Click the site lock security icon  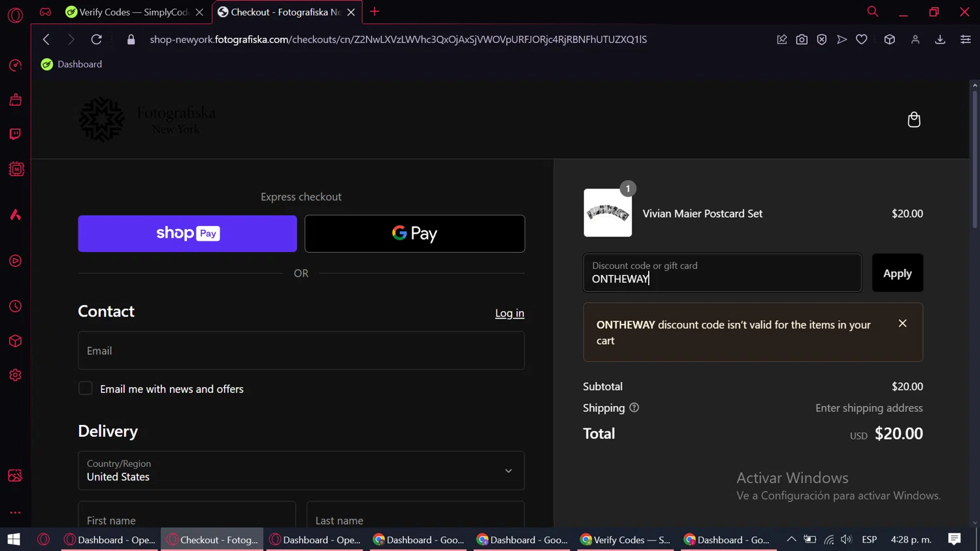pos(131,39)
